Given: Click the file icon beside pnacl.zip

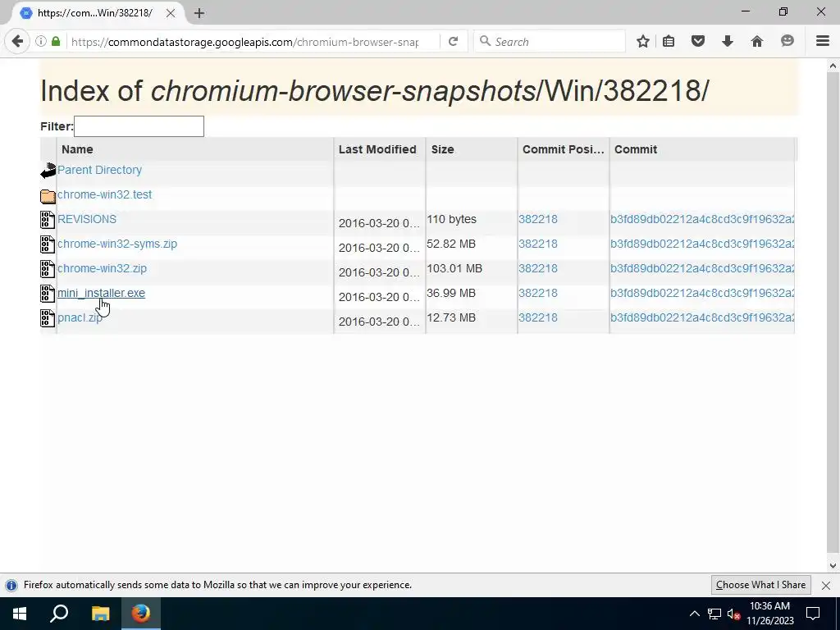Looking at the screenshot, I should click(x=48, y=318).
